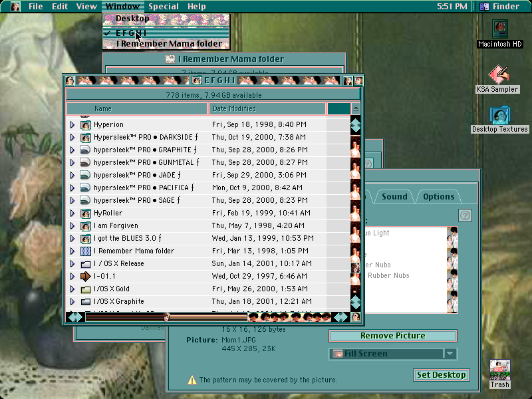Choose Desktop in the Window menu

166,19
